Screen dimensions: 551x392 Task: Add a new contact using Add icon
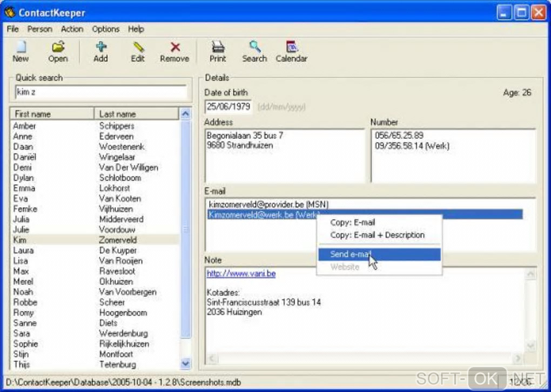pos(100,51)
